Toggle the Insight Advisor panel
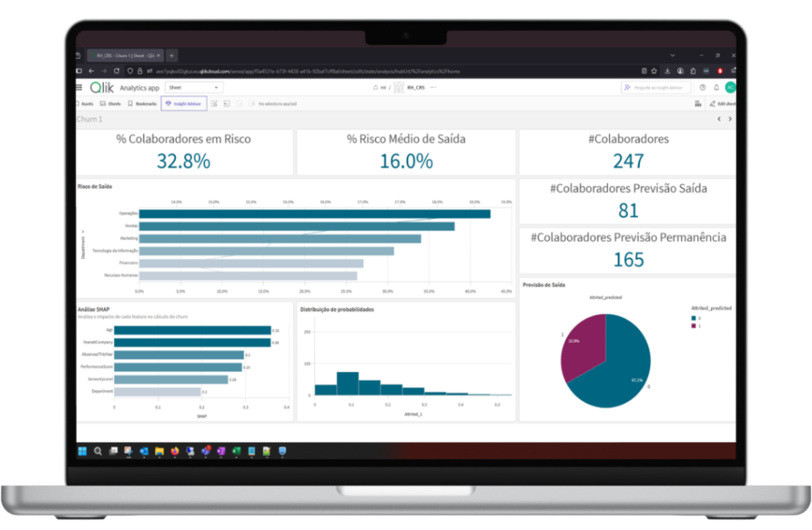812x530 pixels. (x=184, y=104)
